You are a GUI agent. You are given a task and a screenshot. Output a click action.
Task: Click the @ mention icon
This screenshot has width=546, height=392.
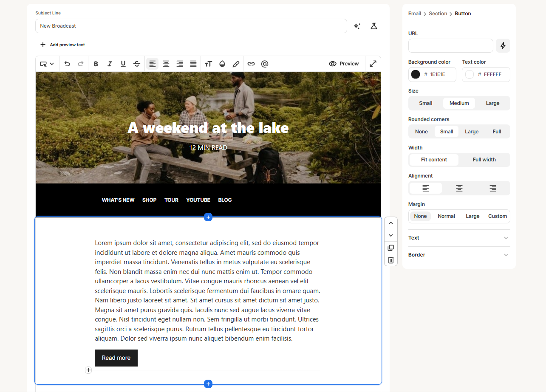click(264, 64)
